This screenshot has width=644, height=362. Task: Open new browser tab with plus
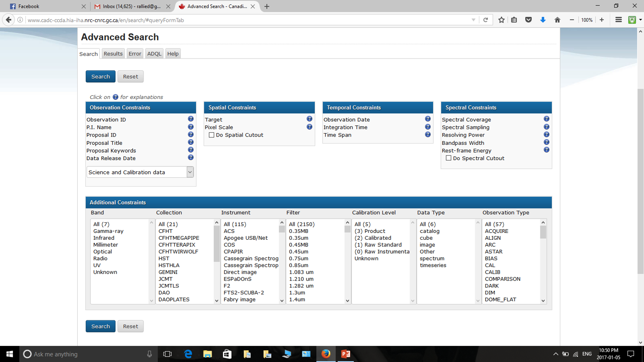point(267,7)
